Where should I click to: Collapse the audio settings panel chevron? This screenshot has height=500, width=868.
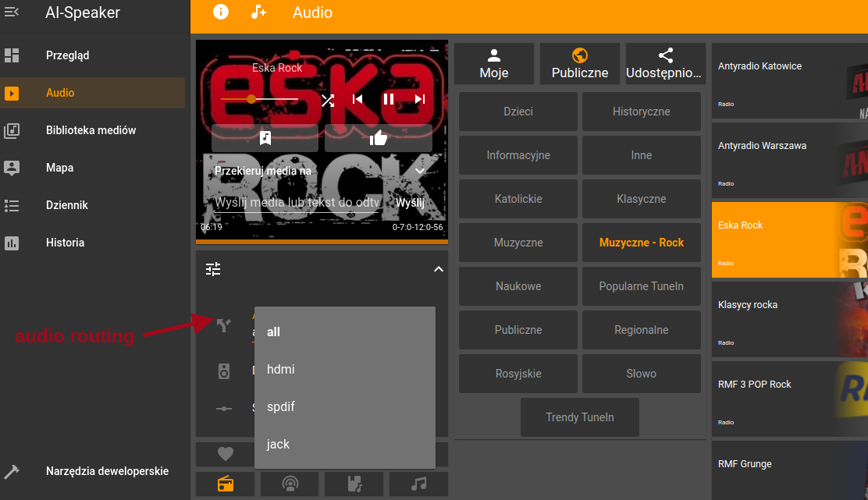439,269
